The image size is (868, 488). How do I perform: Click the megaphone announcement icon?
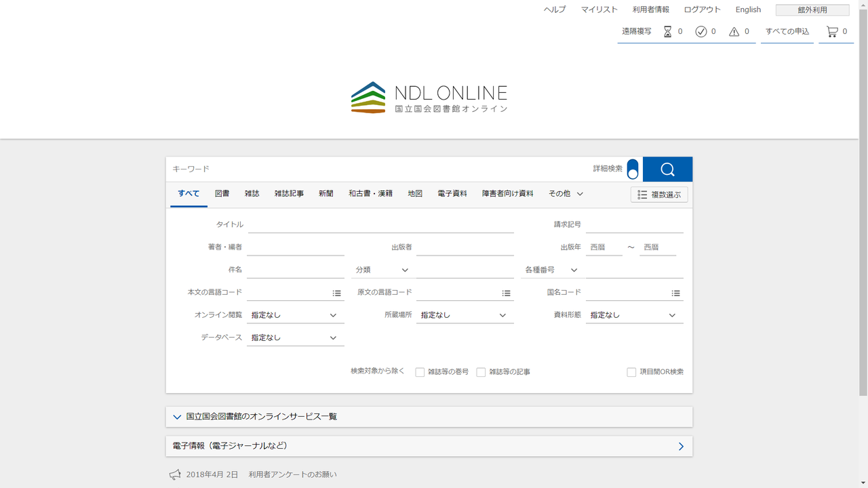point(175,474)
